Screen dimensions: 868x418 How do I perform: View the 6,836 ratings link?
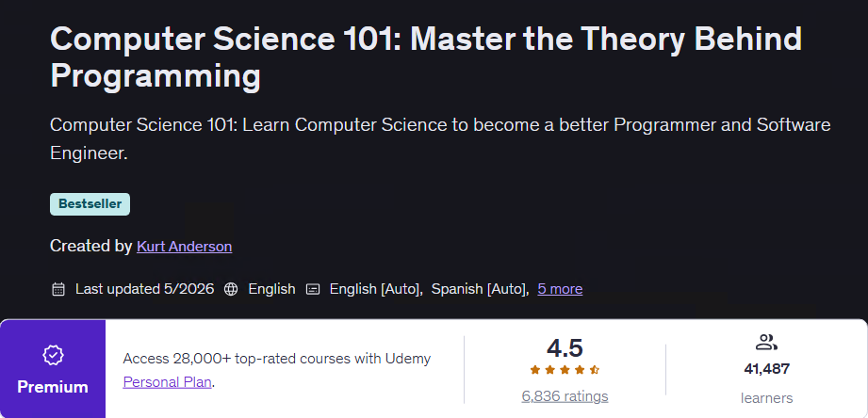pyautogui.click(x=565, y=396)
